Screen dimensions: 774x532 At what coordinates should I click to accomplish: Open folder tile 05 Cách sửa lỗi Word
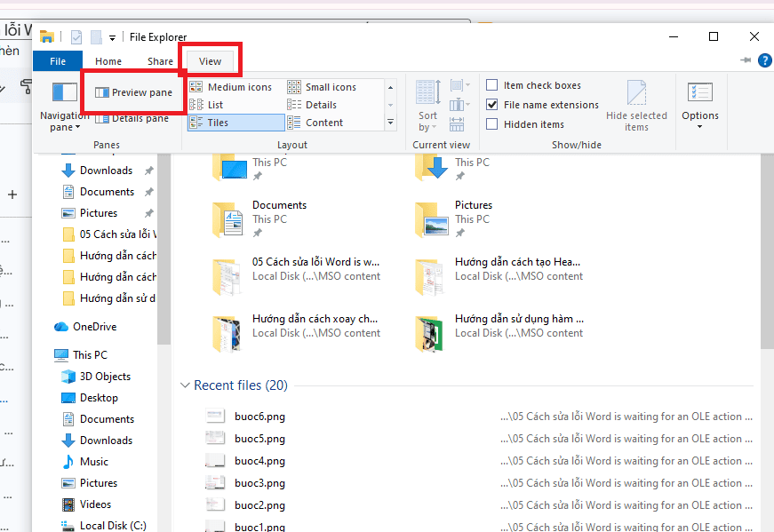point(296,276)
